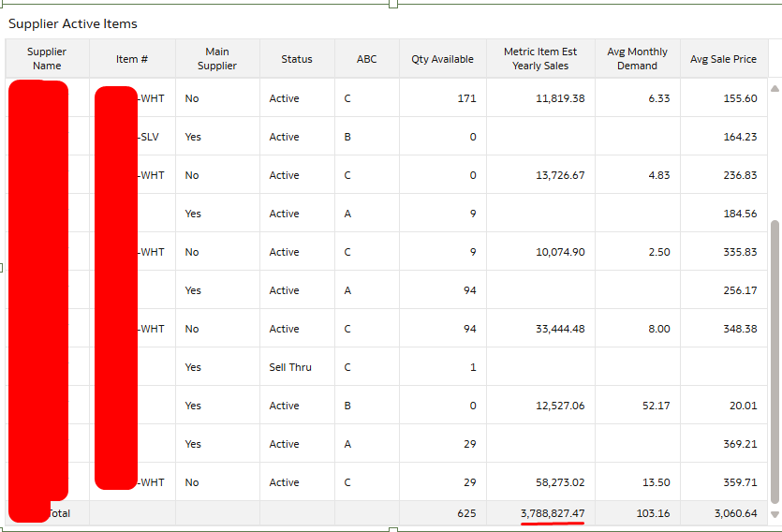
Task: Click the scroll up arrow of table
Action: [x=775, y=89]
